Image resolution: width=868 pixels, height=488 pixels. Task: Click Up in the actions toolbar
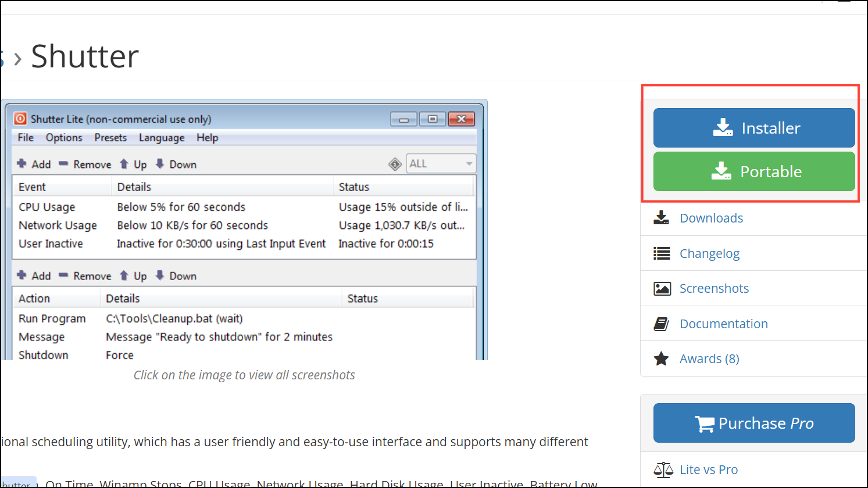point(133,276)
